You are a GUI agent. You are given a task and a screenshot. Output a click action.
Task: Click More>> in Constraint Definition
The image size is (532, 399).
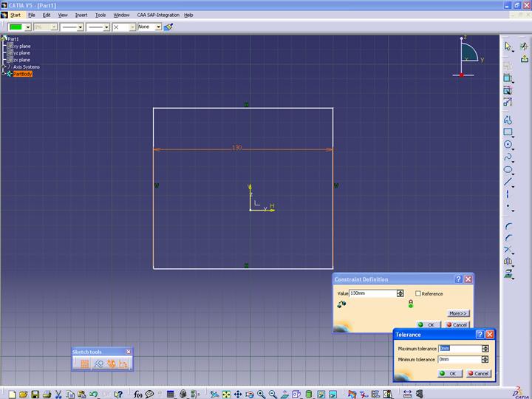pos(458,313)
